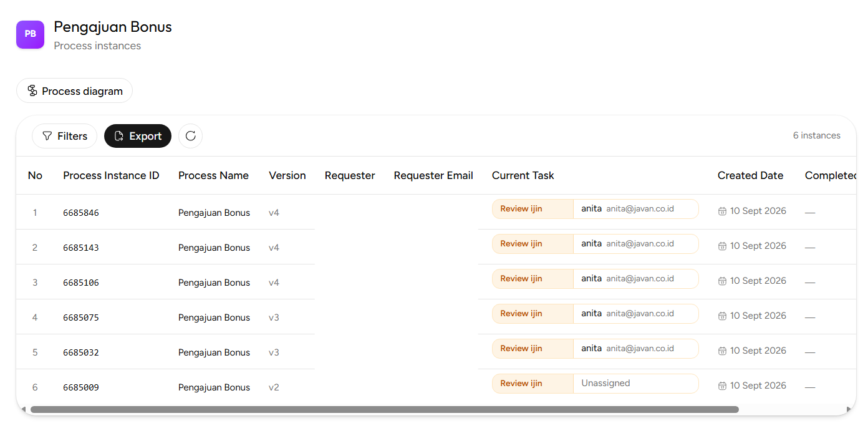Export the instances list
The height and width of the screenshot is (441, 868).
point(138,136)
